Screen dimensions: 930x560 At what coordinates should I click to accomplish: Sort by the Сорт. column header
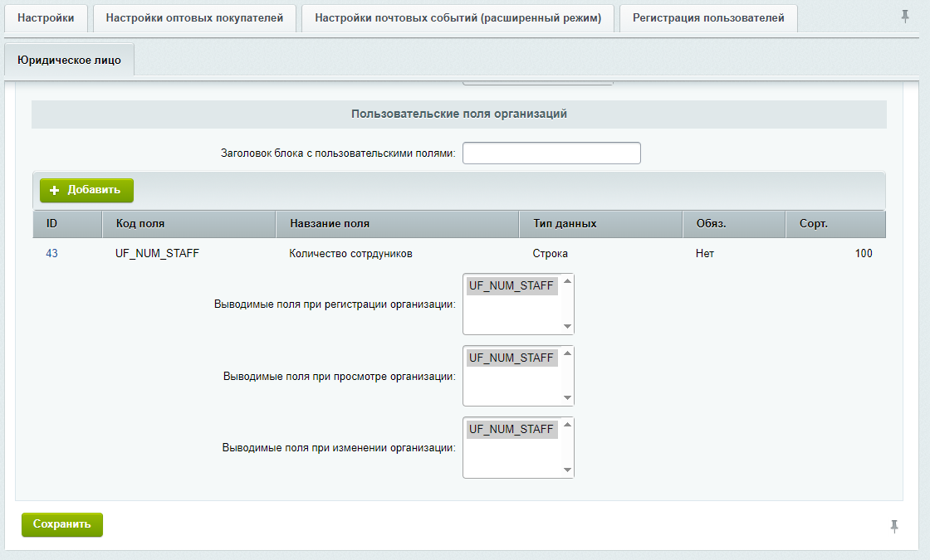click(x=835, y=224)
